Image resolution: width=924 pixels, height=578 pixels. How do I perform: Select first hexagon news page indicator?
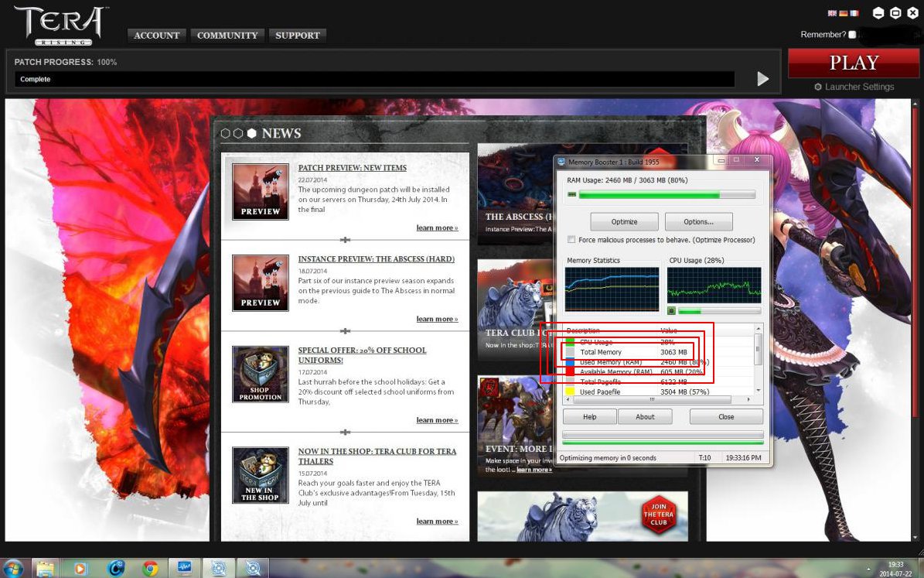225,133
